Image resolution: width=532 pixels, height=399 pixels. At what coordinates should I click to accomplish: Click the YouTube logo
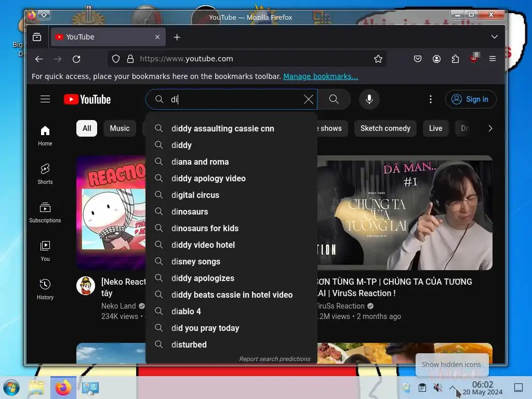[x=87, y=99]
